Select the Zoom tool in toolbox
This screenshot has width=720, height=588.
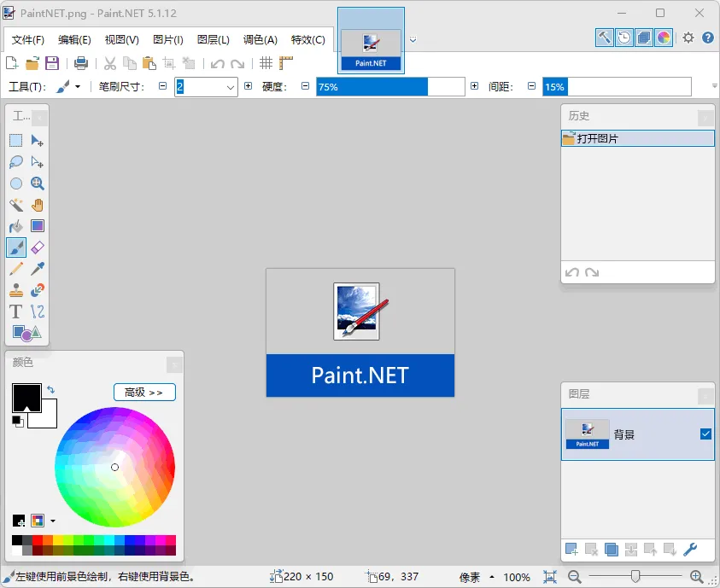pyautogui.click(x=38, y=183)
